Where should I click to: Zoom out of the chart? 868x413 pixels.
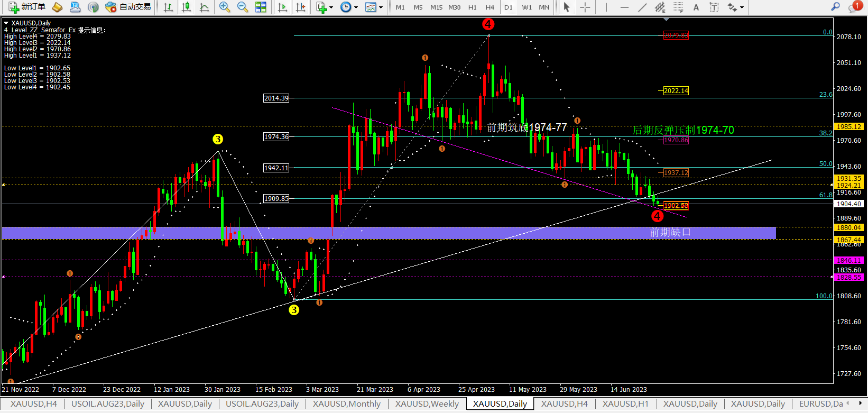click(243, 7)
